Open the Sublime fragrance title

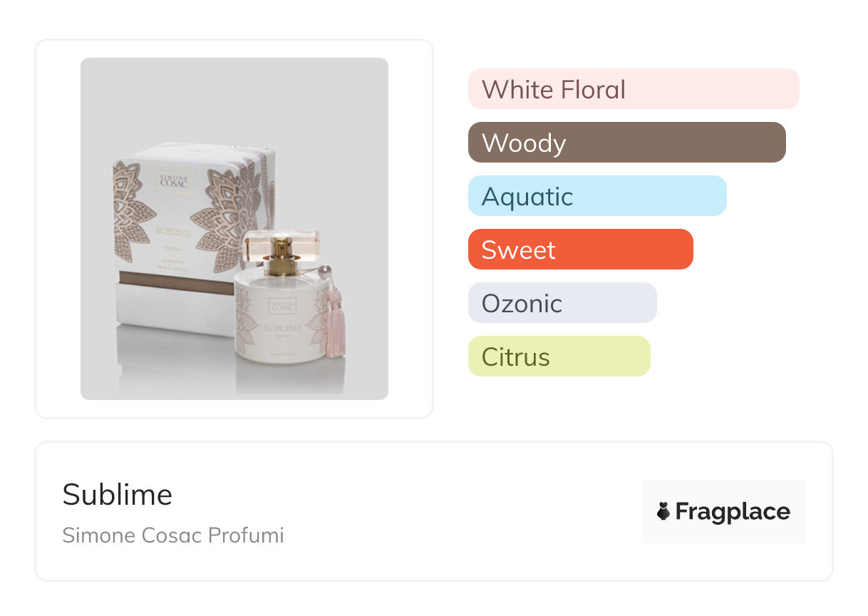click(118, 494)
